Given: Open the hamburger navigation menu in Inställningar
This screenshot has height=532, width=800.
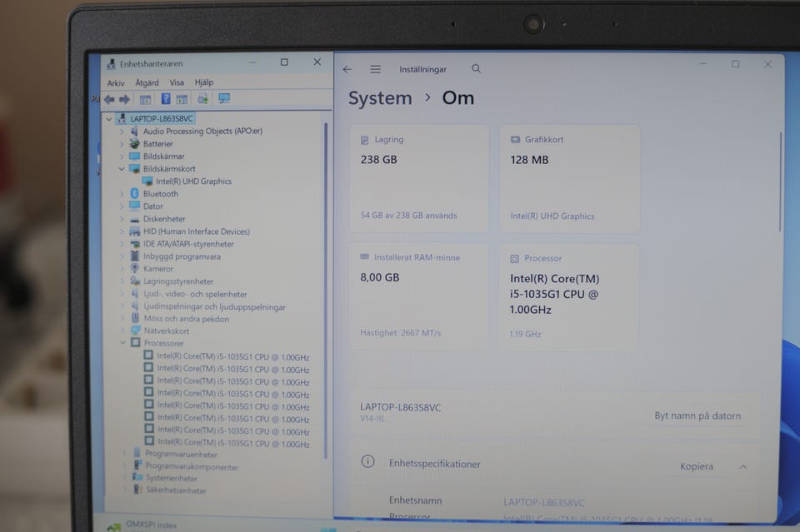Looking at the screenshot, I should pyautogui.click(x=376, y=69).
